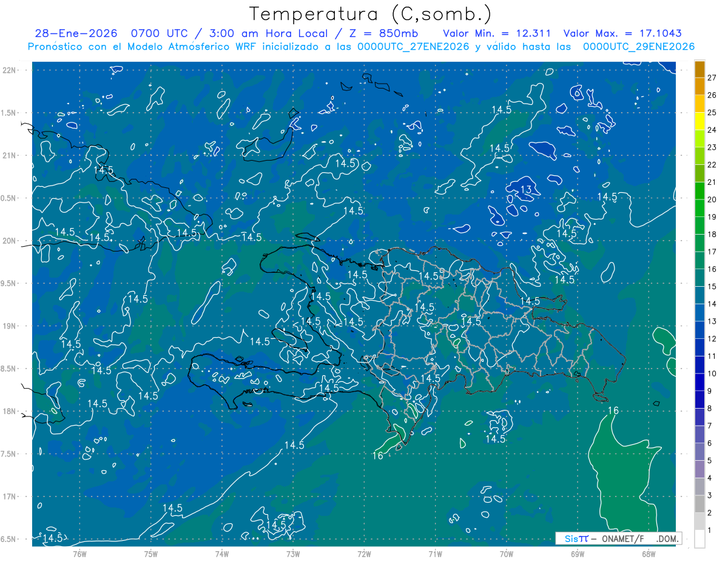Image resolution: width=728 pixels, height=562 pixels.
Task: Click the '1.5N' latitude tick label
Action: (x=8, y=113)
